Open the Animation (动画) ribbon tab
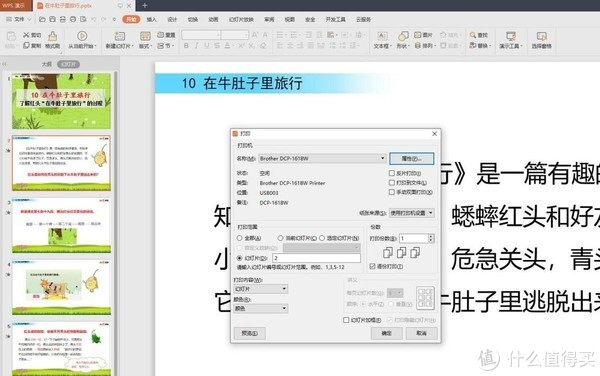 [x=213, y=19]
